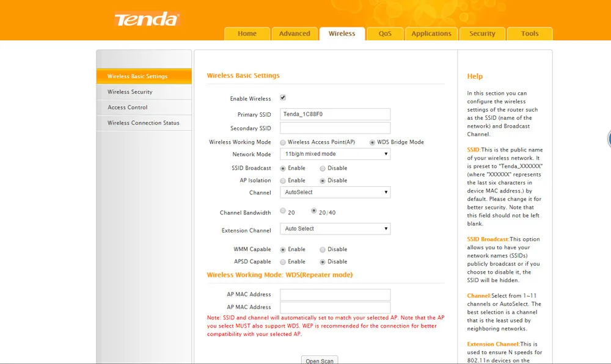
Task: Select Wireless Access Point(AP) mode
Action: click(x=283, y=142)
